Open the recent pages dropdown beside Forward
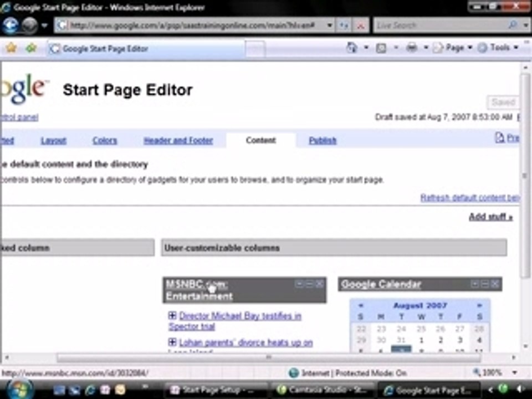532x399 pixels. coord(44,25)
